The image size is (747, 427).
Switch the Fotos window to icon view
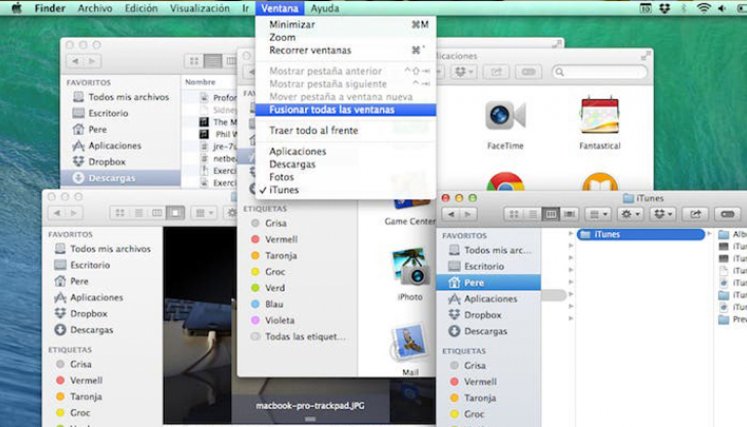coord(120,213)
